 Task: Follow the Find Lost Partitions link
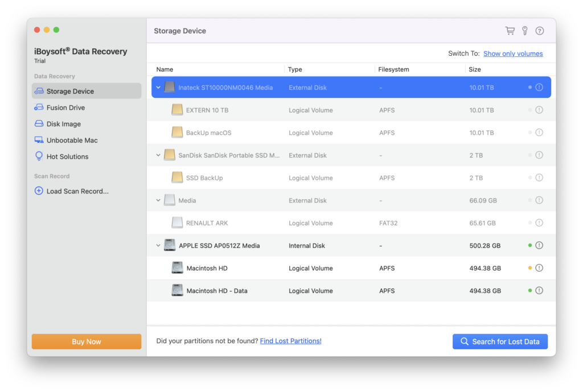coord(291,341)
